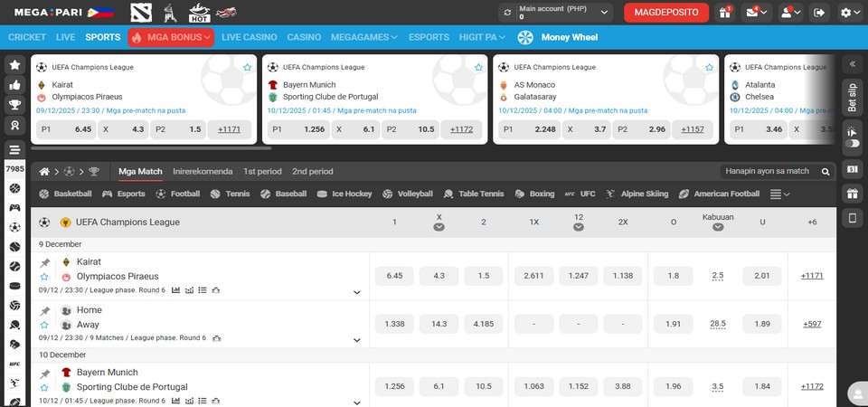Open the LIVE CASINO menu
The image size is (868, 407).
coord(250,37)
